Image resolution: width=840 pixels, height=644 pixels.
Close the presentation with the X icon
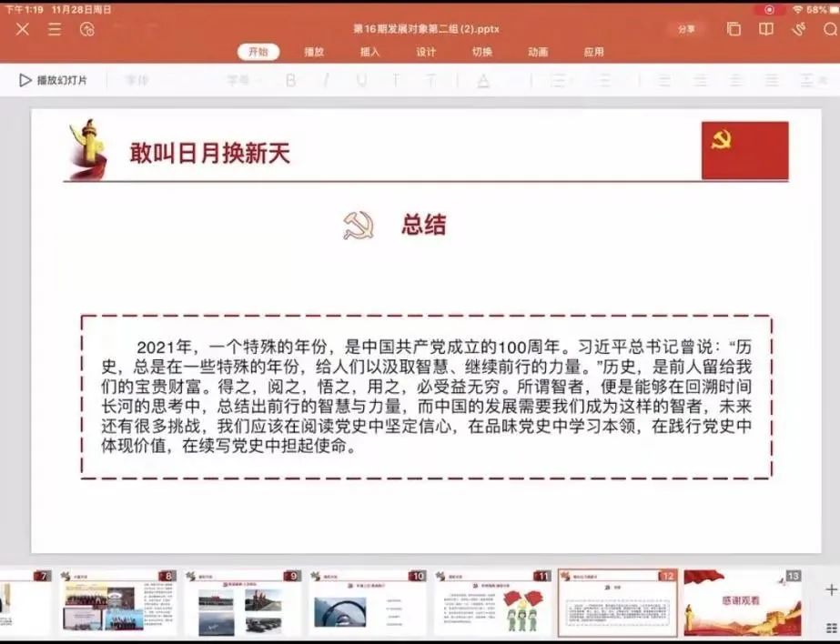point(22,29)
